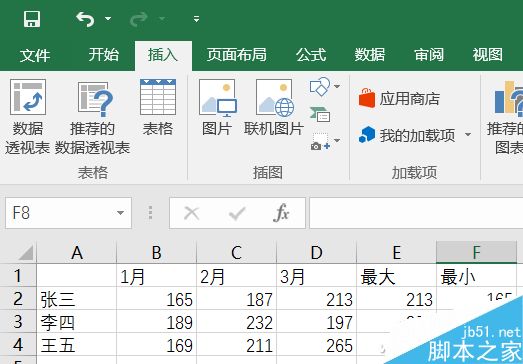Click the SmartArt icon
The width and height of the screenshot is (523, 364).
pyautogui.click(x=320, y=114)
